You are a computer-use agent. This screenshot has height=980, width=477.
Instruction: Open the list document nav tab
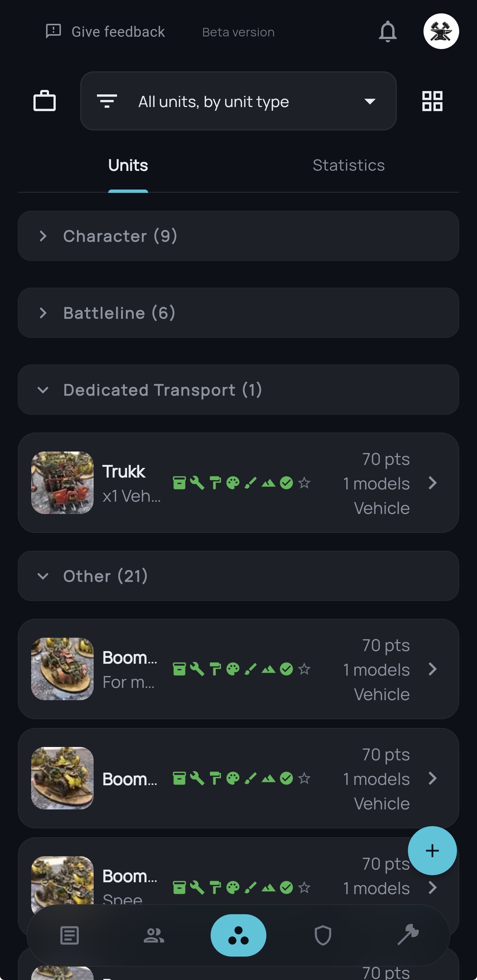pos(69,935)
